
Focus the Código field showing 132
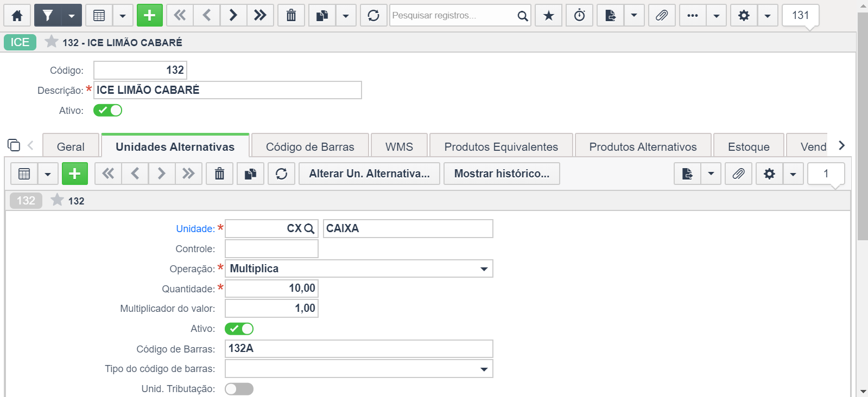140,70
